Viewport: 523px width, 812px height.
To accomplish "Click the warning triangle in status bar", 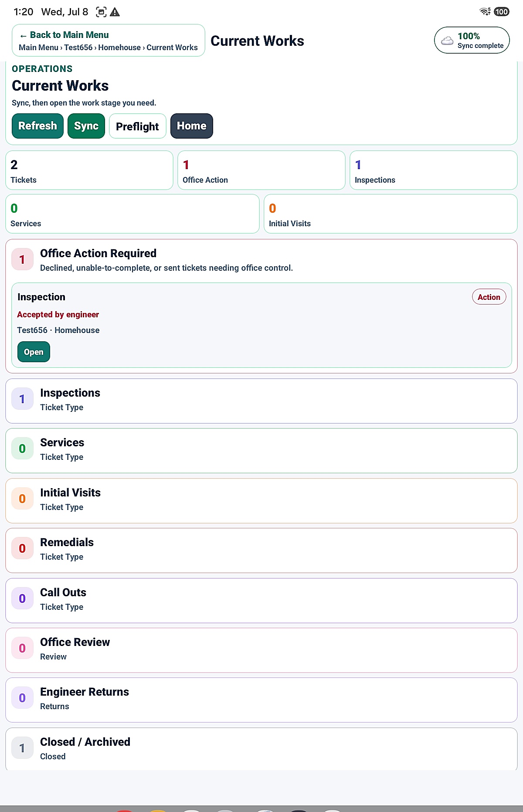I will click(x=115, y=12).
